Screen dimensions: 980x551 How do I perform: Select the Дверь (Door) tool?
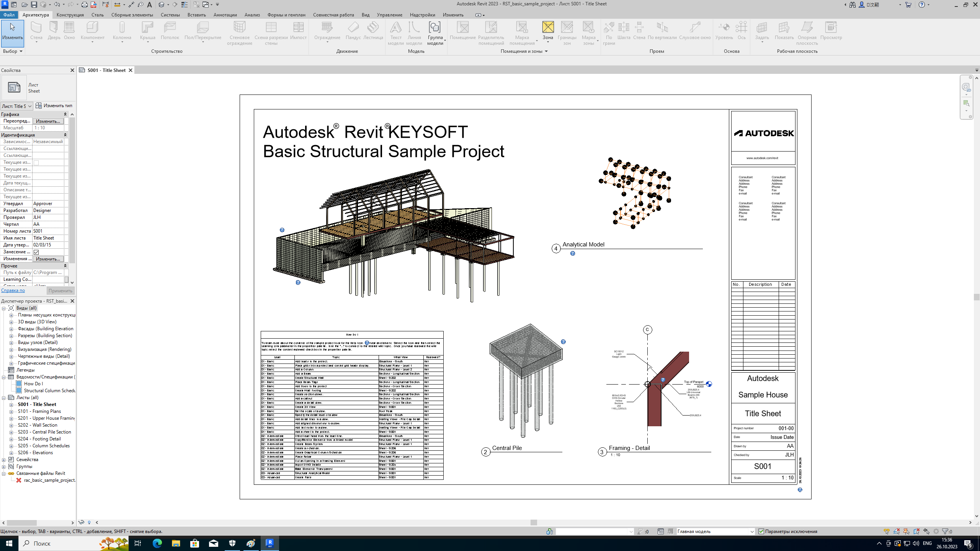pyautogui.click(x=54, y=31)
